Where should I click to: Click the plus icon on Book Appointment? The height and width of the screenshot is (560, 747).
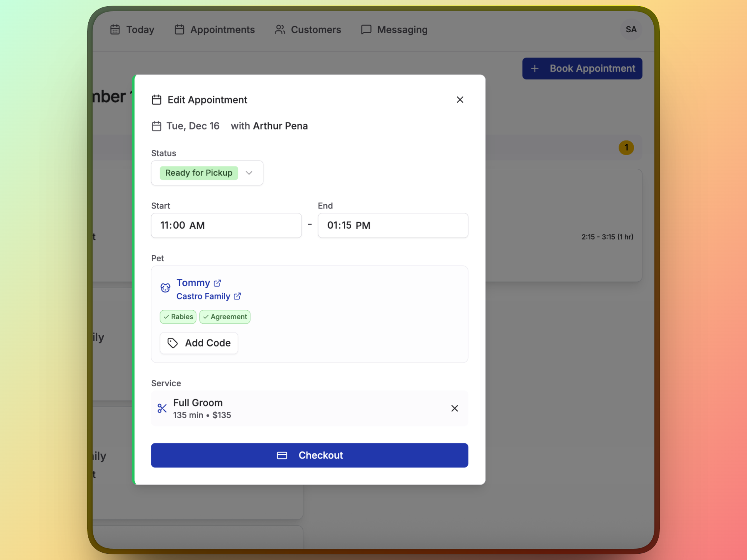click(x=535, y=68)
